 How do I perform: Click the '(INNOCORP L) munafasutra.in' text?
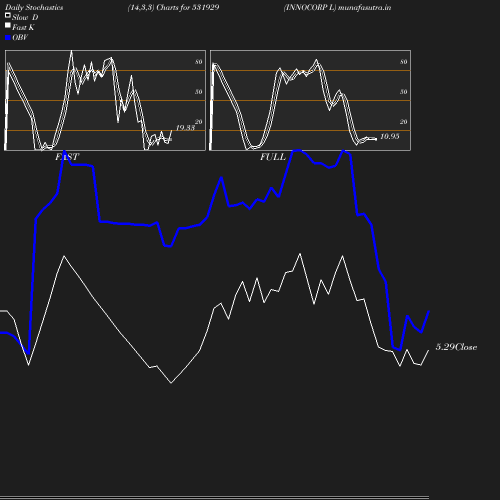(337, 8)
